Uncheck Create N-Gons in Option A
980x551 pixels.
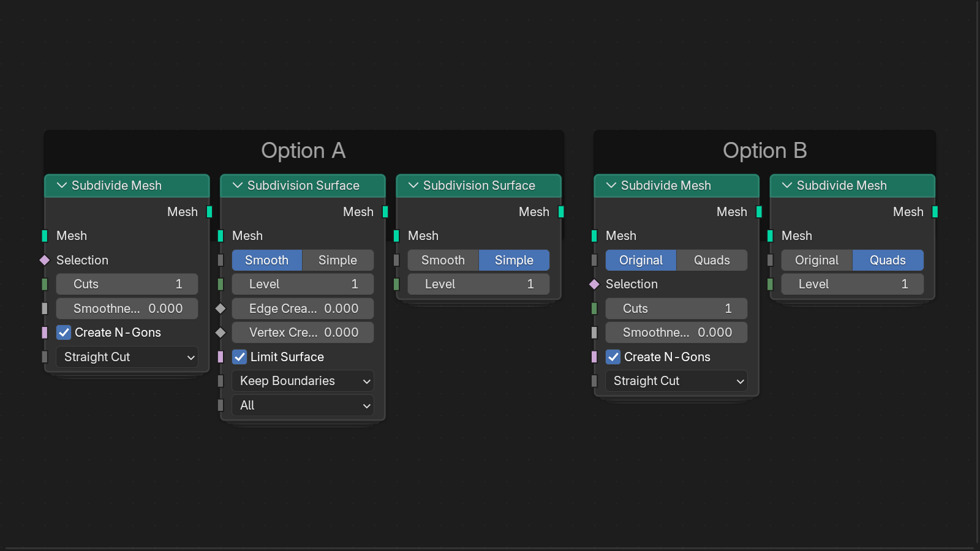tap(64, 332)
